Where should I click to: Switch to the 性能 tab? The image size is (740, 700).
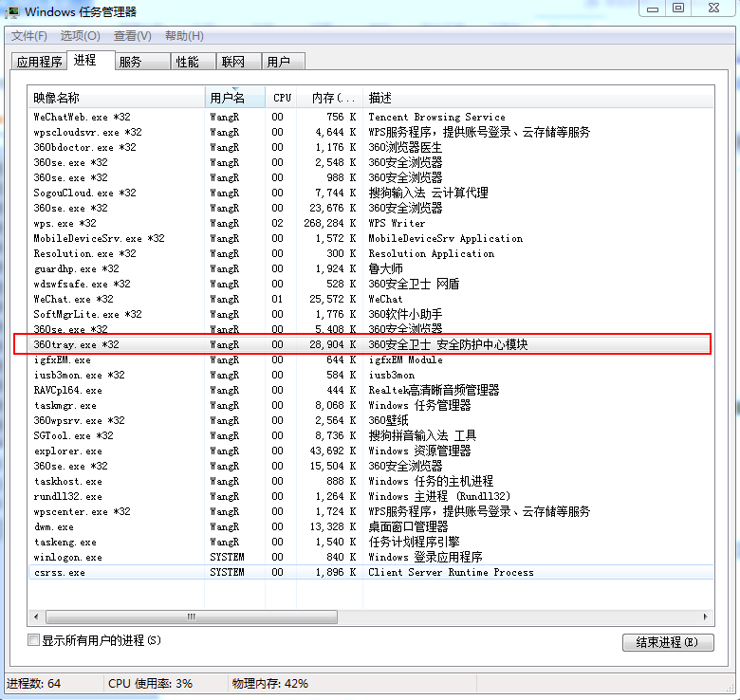click(187, 62)
